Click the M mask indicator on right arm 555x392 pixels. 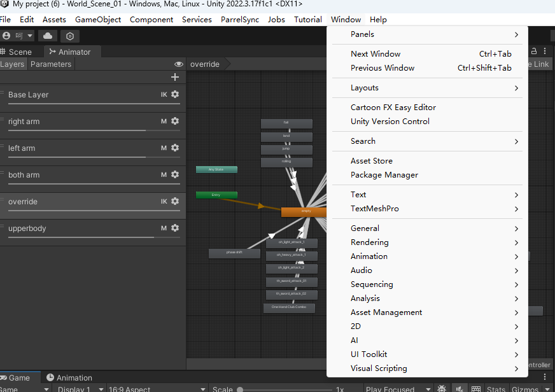[164, 122]
